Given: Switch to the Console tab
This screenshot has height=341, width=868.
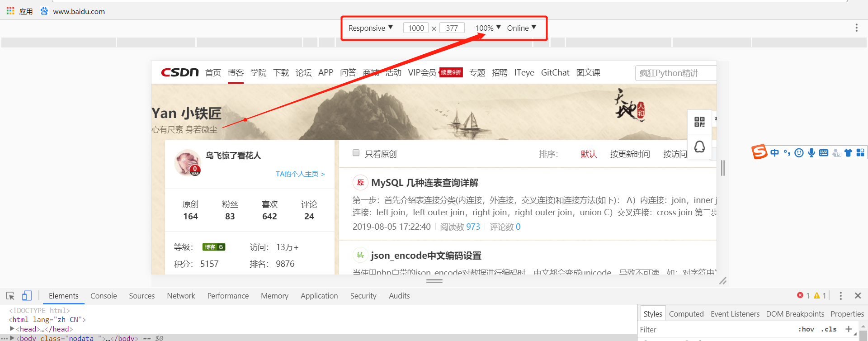Looking at the screenshot, I should 104,296.
